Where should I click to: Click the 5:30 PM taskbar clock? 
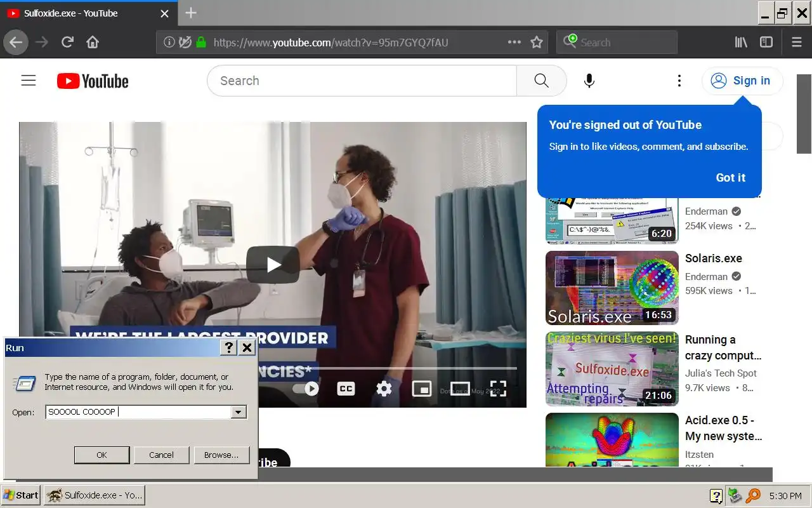point(785,496)
